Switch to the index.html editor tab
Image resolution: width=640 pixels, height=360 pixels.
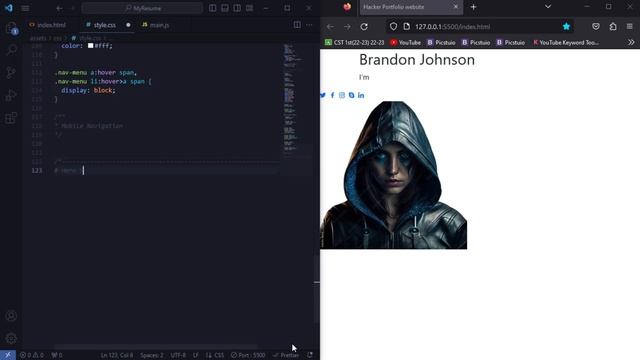[x=48, y=25]
